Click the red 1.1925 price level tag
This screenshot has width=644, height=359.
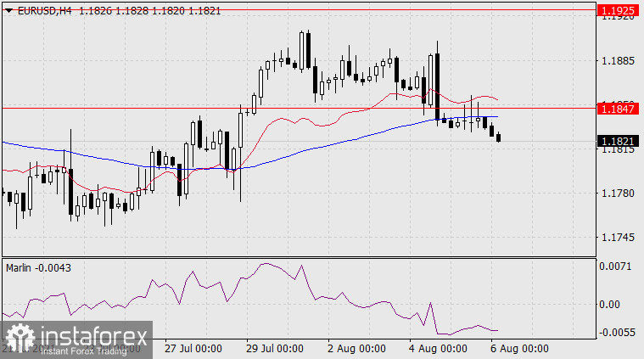(617, 11)
